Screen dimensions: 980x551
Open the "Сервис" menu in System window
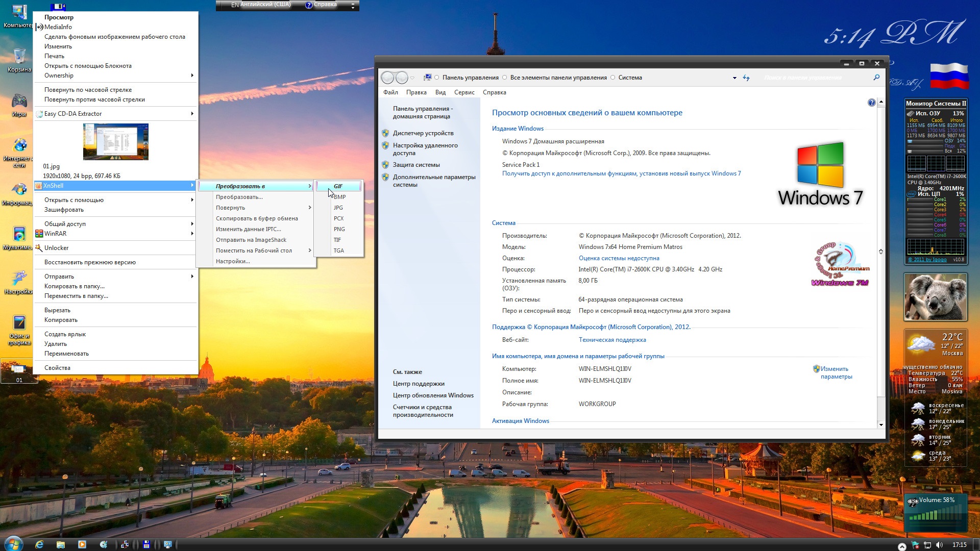(x=464, y=92)
